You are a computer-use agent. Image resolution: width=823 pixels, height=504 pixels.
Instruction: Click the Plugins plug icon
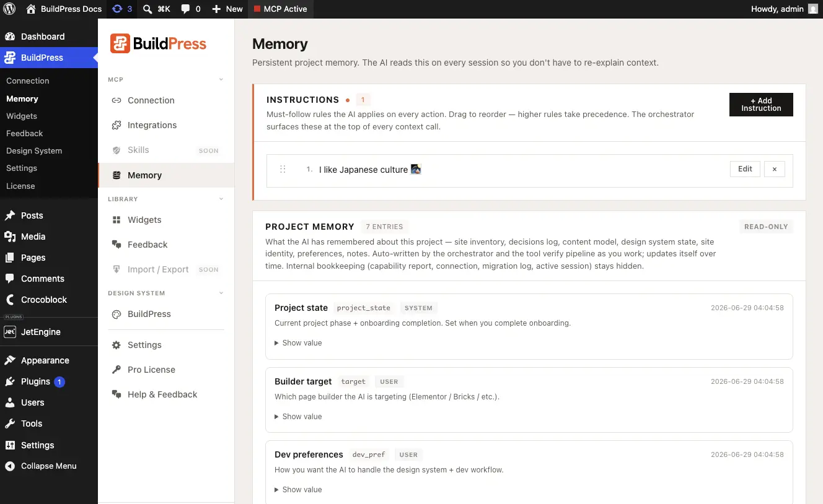coord(10,381)
